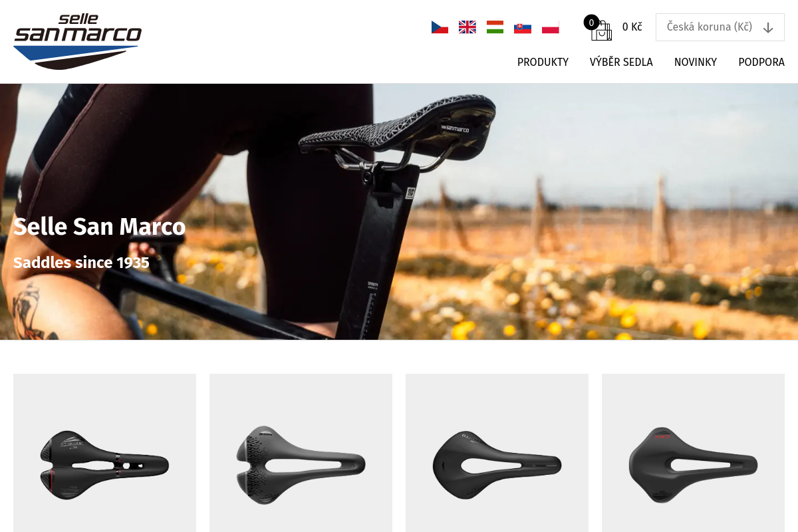
Task: Open the PRODUKTY menu
Action: click(x=543, y=62)
